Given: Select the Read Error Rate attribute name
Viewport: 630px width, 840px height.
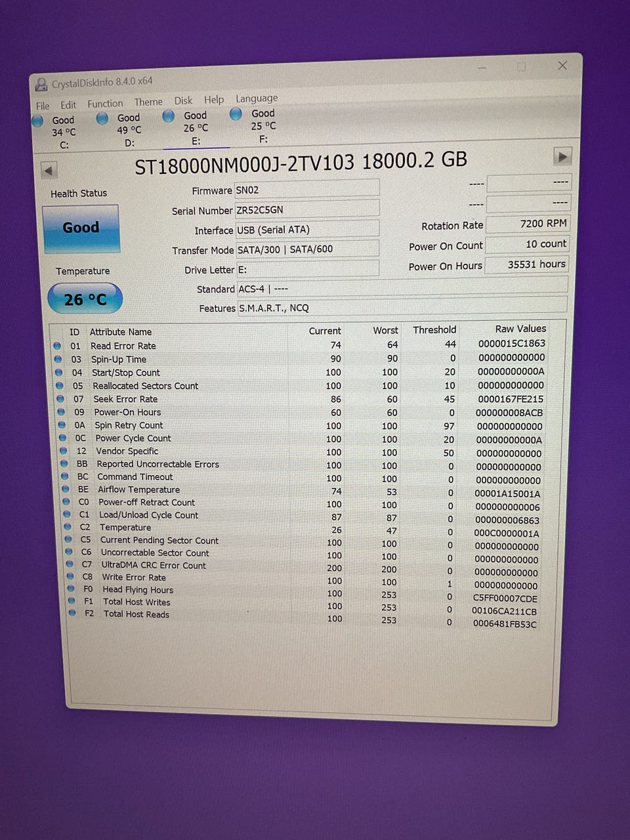Looking at the screenshot, I should (123, 346).
